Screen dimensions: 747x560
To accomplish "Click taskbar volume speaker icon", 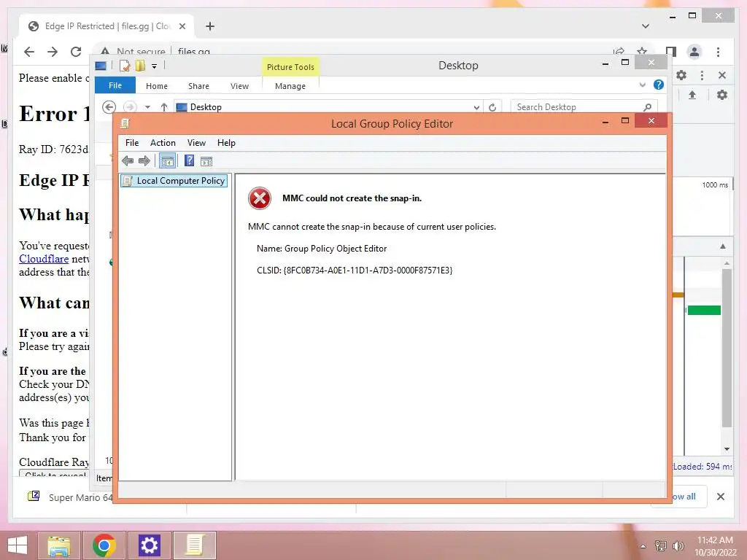I will (678, 546).
